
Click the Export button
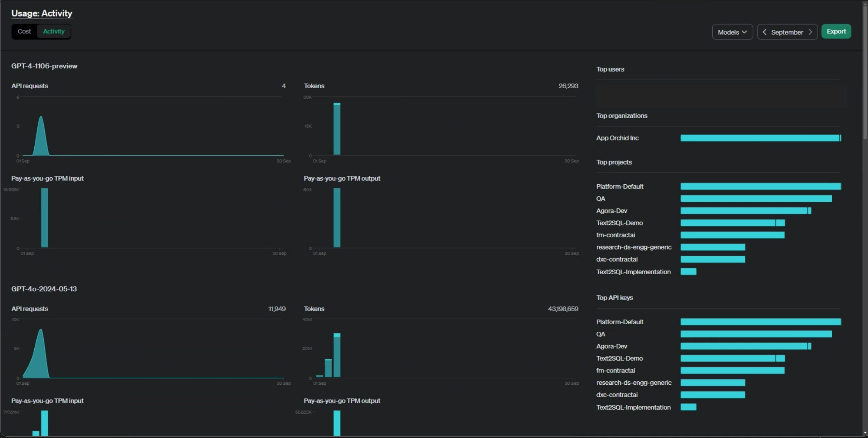coord(836,31)
